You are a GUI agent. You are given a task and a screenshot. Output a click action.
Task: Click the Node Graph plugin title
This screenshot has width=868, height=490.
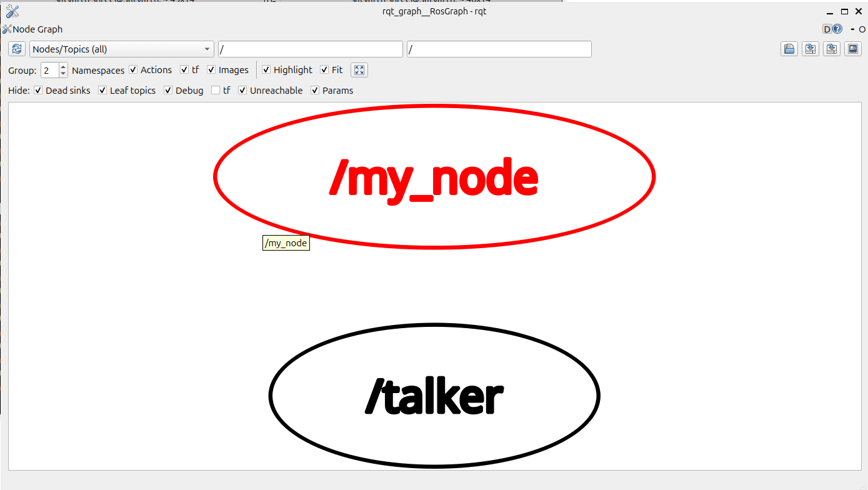point(37,29)
